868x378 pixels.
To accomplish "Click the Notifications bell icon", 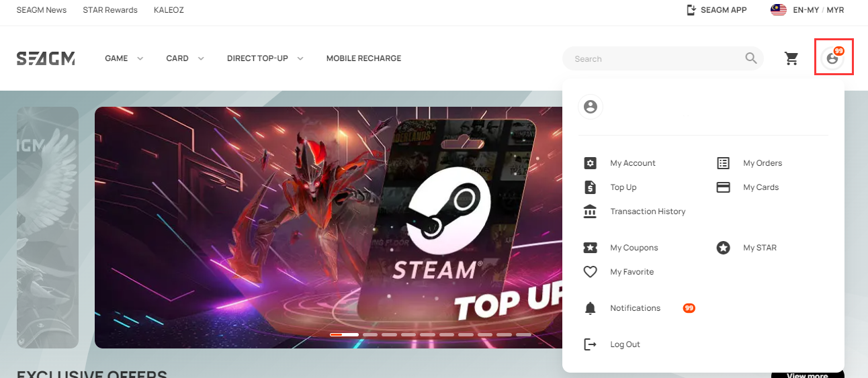I will point(590,308).
